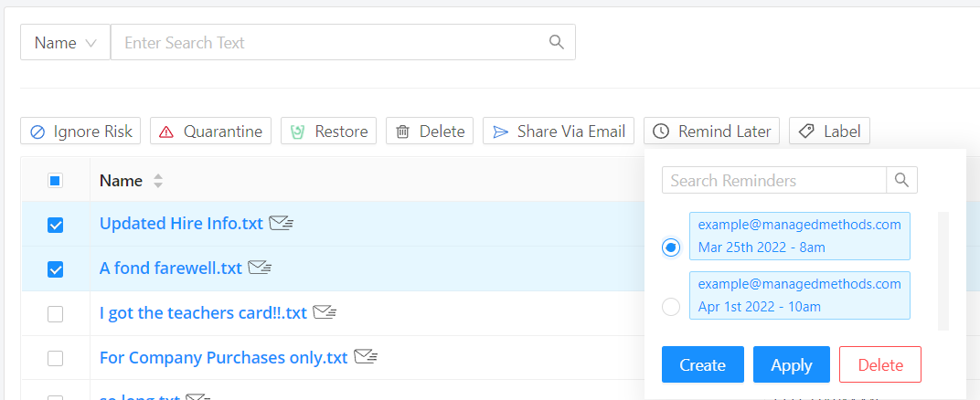Click envelope icon beside Updated Hire Info.txt
Screen dimensions: 980x400
[x=282, y=223]
